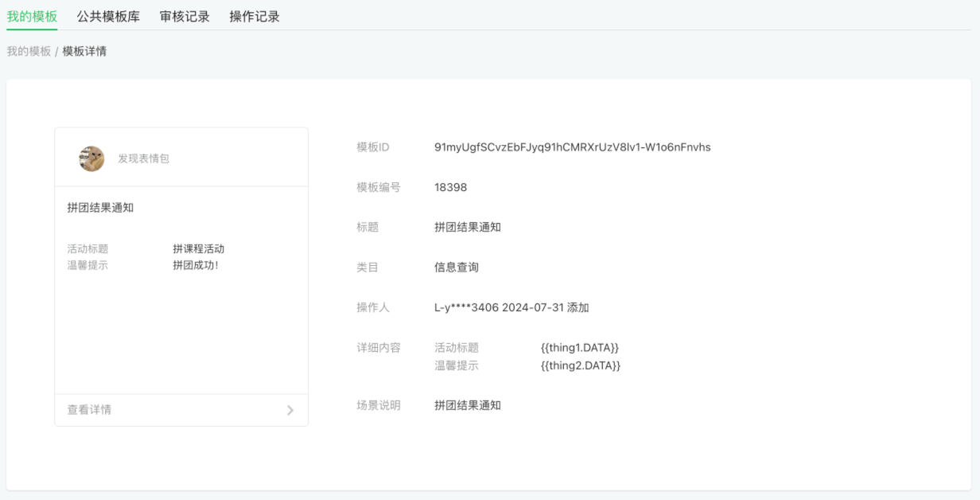Click 我的模板 in the breadcrumb
The width and height of the screenshot is (980, 500).
(x=25, y=51)
